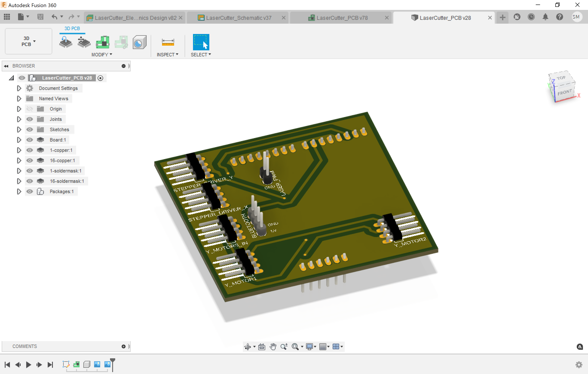Toggle visibility of 1-soldermask:1 layer
This screenshot has height=374, width=588.
click(x=29, y=171)
